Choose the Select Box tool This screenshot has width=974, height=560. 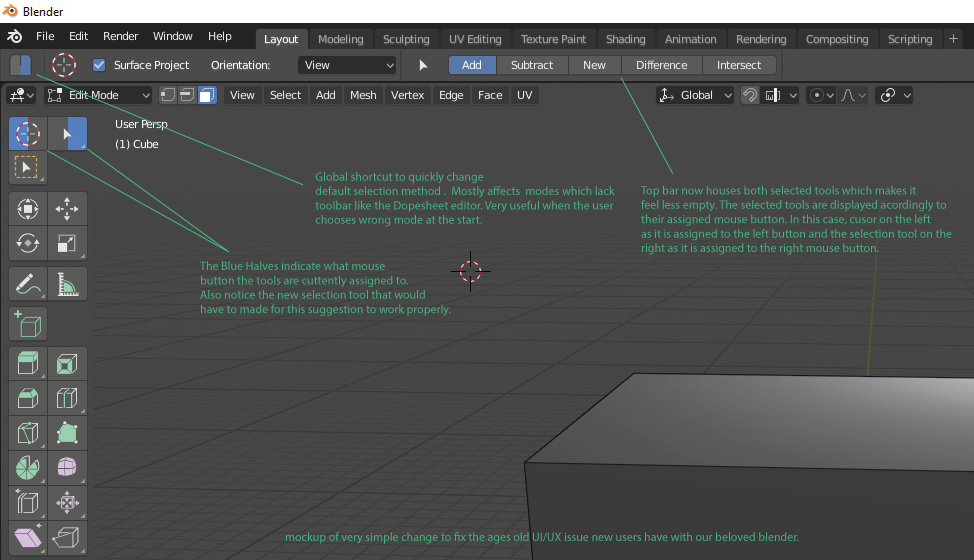coord(27,168)
